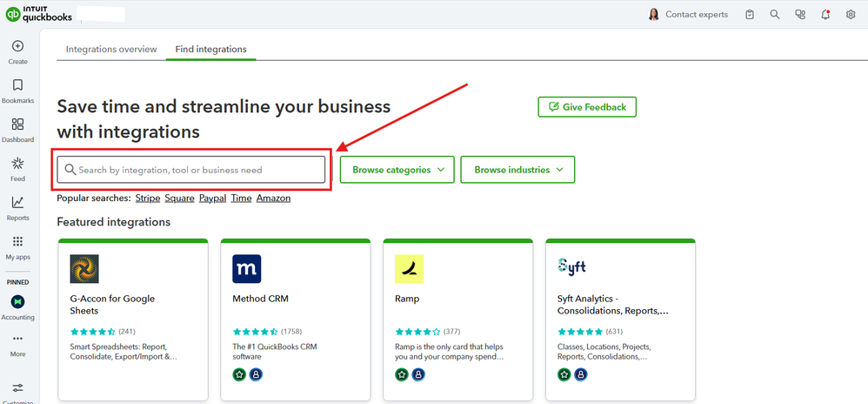Go to Dashboard in the sidebar
The height and width of the screenshot is (404, 868).
pyautogui.click(x=17, y=125)
